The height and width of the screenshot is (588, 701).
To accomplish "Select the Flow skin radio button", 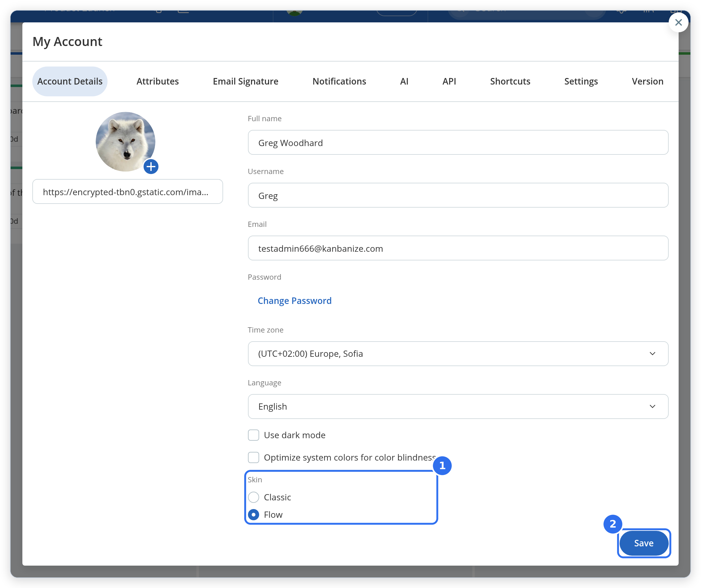I will [253, 515].
